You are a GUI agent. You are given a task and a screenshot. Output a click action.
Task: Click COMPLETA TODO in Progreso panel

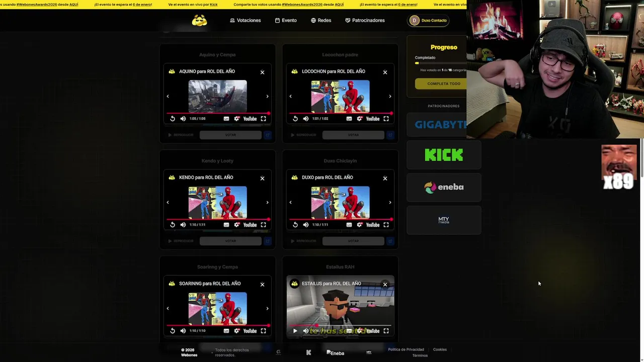point(441,83)
